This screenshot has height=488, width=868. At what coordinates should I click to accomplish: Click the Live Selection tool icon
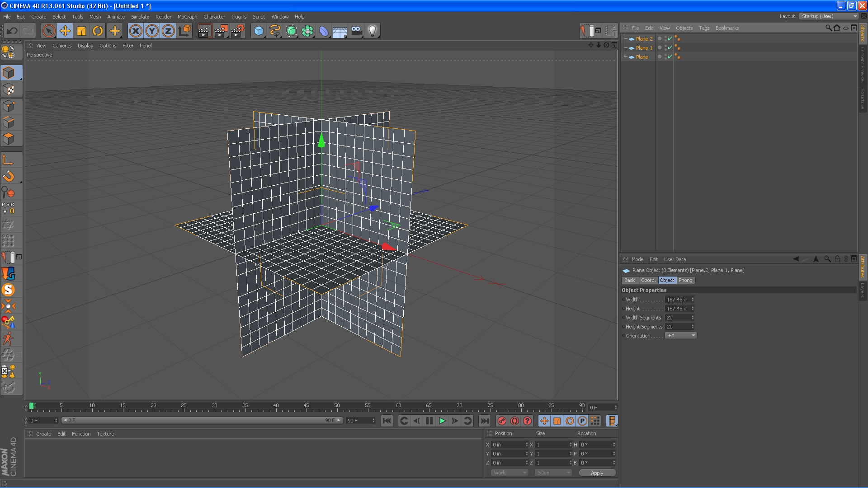pyautogui.click(x=48, y=31)
